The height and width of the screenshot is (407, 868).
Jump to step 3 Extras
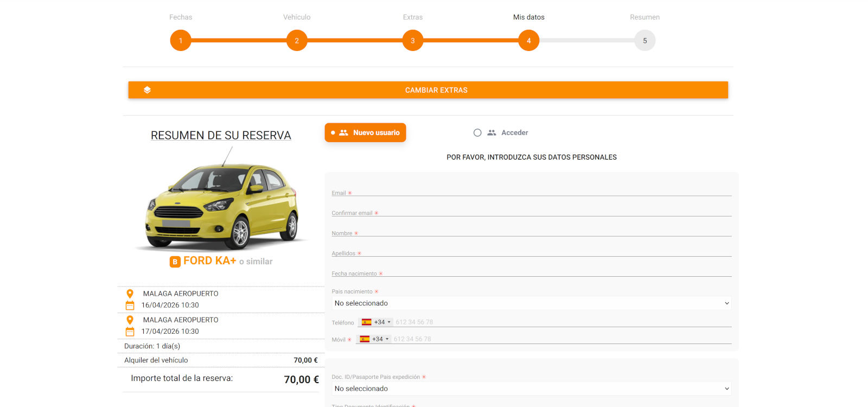click(x=413, y=41)
